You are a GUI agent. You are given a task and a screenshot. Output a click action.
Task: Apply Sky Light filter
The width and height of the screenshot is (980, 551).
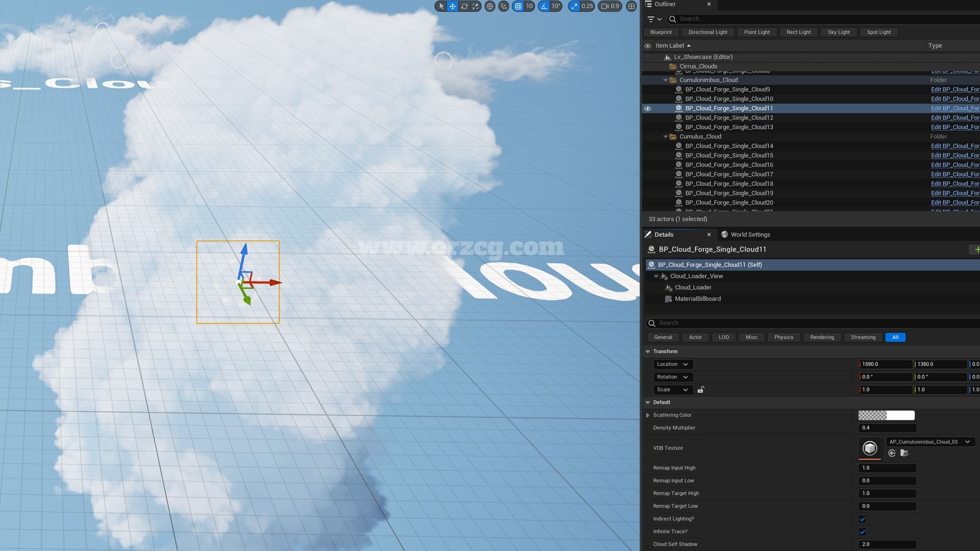tap(839, 32)
